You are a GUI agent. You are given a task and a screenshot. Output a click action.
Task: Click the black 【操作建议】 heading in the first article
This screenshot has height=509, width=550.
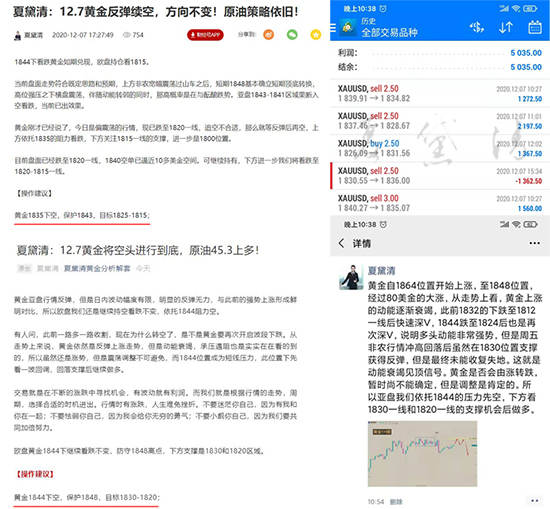pos(34,193)
